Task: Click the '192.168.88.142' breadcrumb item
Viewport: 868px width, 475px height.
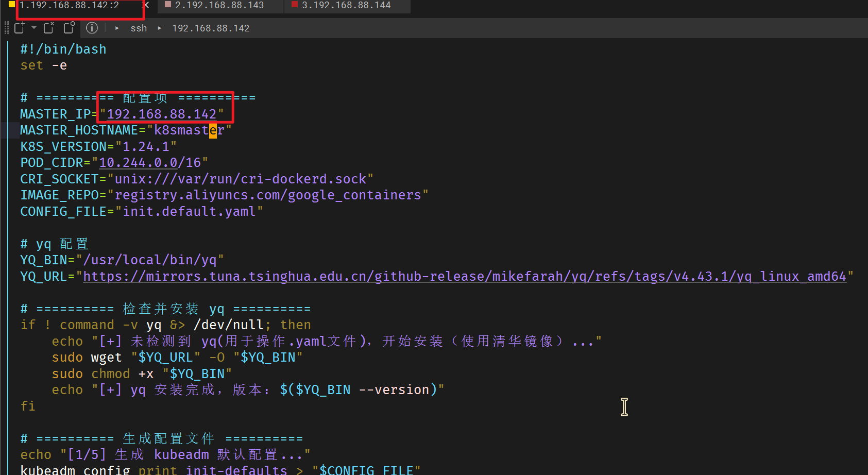Action: tap(211, 28)
